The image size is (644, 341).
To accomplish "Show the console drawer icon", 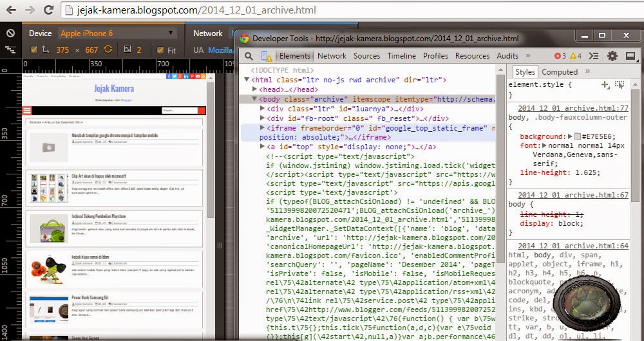I will click(594, 56).
